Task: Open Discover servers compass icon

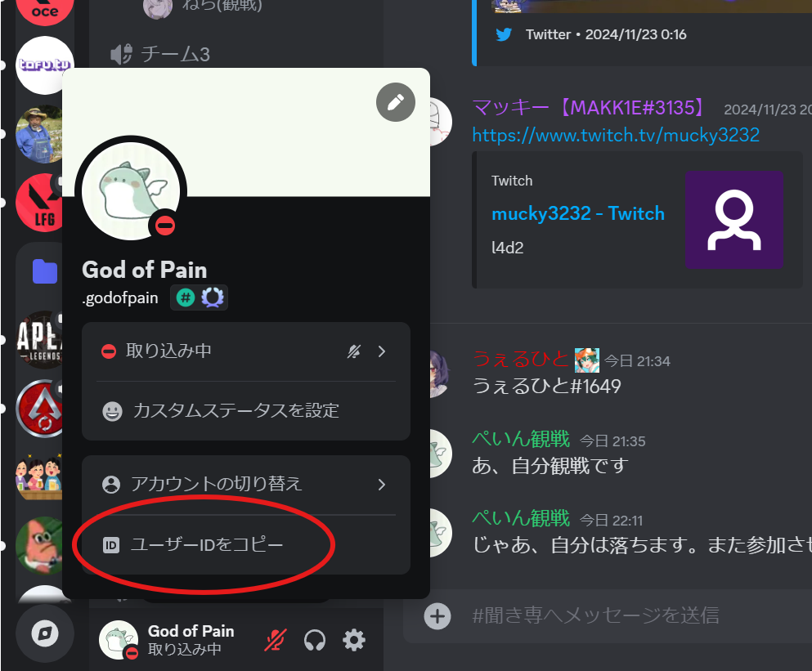Action: (45, 633)
